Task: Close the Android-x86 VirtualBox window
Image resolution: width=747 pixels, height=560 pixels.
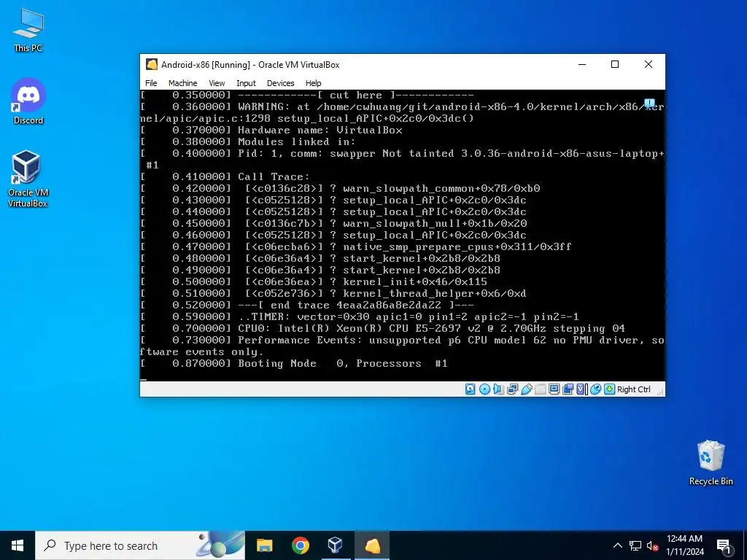Action: tap(648, 64)
